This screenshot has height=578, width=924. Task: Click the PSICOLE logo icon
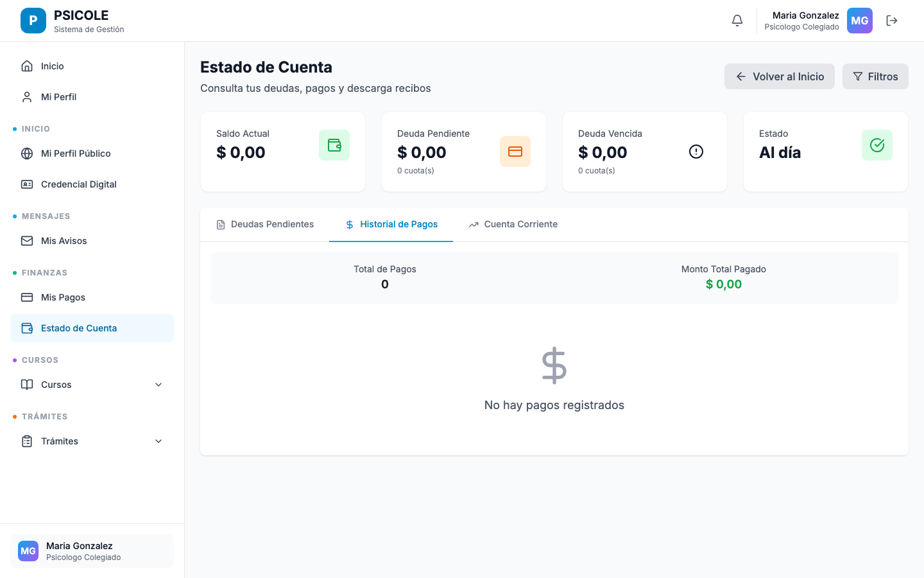coord(33,21)
